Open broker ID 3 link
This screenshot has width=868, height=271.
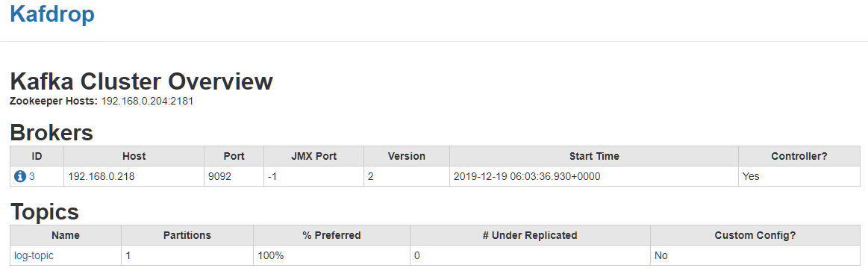32,177
